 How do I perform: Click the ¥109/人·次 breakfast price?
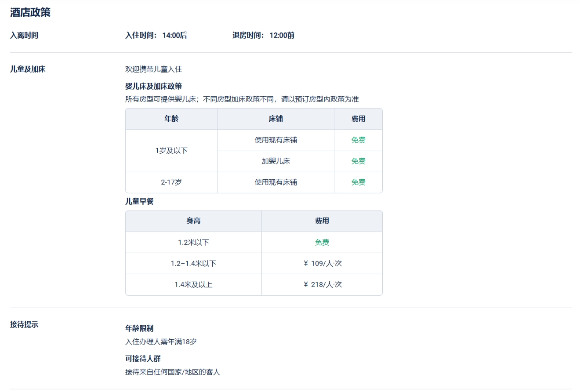point(322,264)
